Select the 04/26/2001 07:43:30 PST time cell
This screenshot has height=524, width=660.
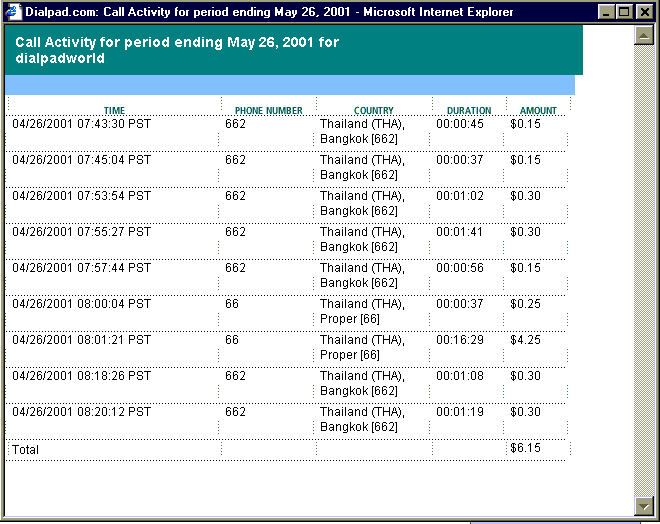[x=81, y=124]
